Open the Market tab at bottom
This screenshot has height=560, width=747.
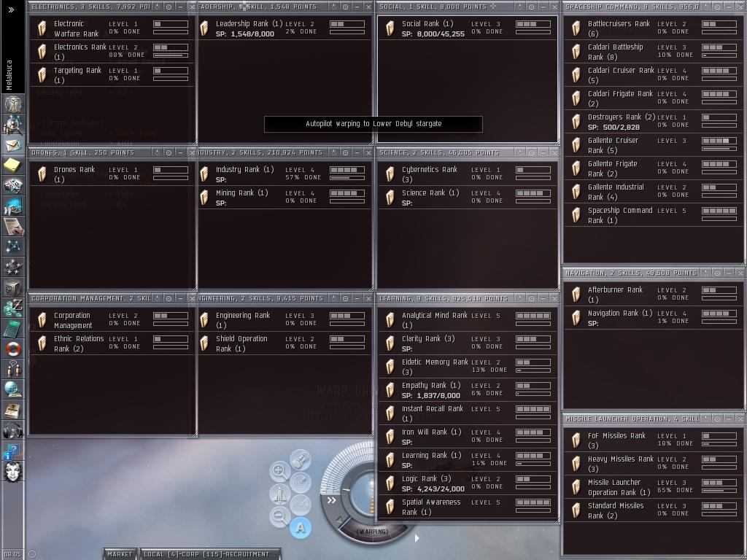pos(120,554)
